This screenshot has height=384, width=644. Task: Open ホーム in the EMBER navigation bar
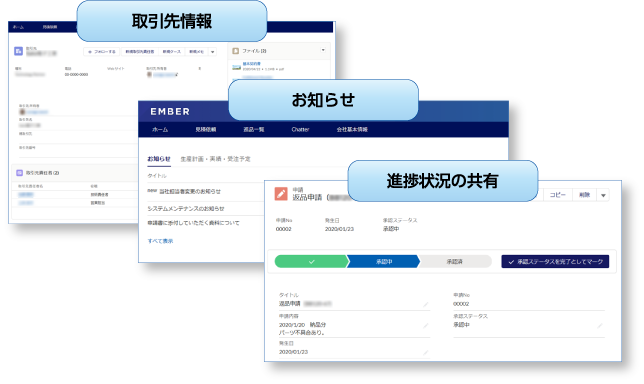pyautogui.click(x=160, y=130)
